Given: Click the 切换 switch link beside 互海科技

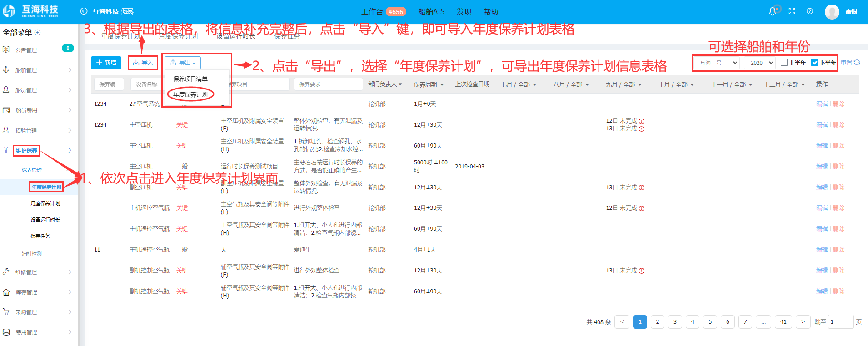Looking at the screenshot, I should pos(127,11).
